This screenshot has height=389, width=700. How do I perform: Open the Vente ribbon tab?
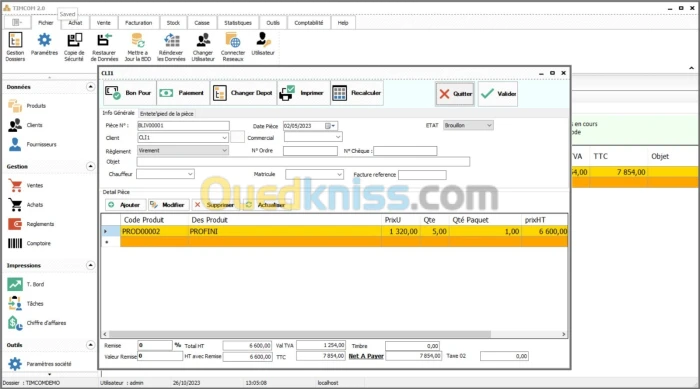tap(104, 23)
